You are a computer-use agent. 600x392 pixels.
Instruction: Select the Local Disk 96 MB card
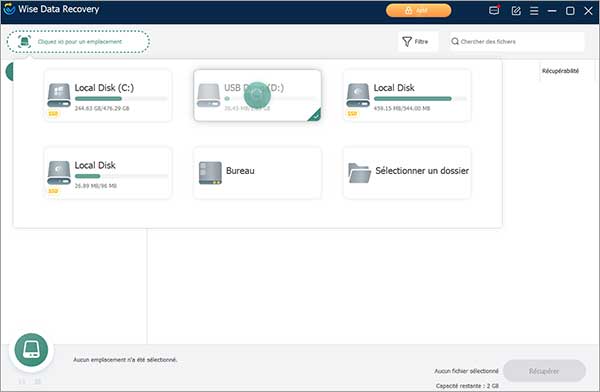tap(108, 173)
